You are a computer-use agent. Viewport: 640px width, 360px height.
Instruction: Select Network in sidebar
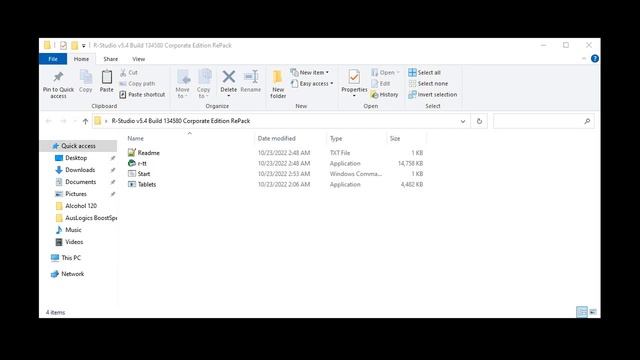point(72,274)
